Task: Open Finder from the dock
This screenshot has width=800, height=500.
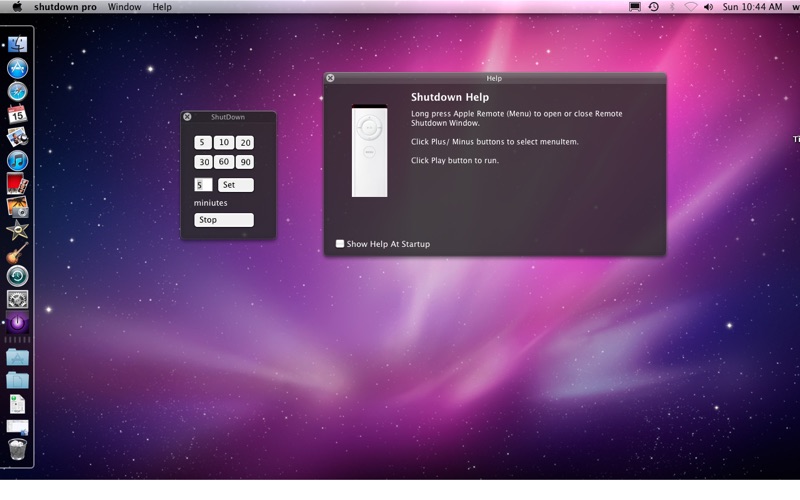Action: point(17,45)
